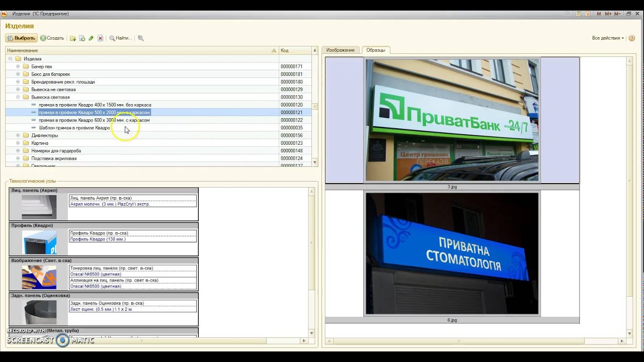The image size is (644, 362).
Task: Click the Лиц. панель thumbnail image
Action: tap(39, 207)
